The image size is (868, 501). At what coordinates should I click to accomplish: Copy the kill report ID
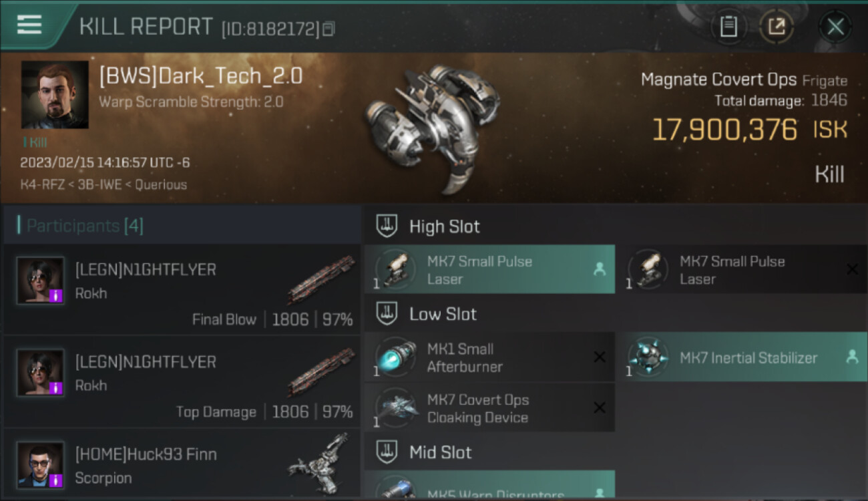(328, 29)
